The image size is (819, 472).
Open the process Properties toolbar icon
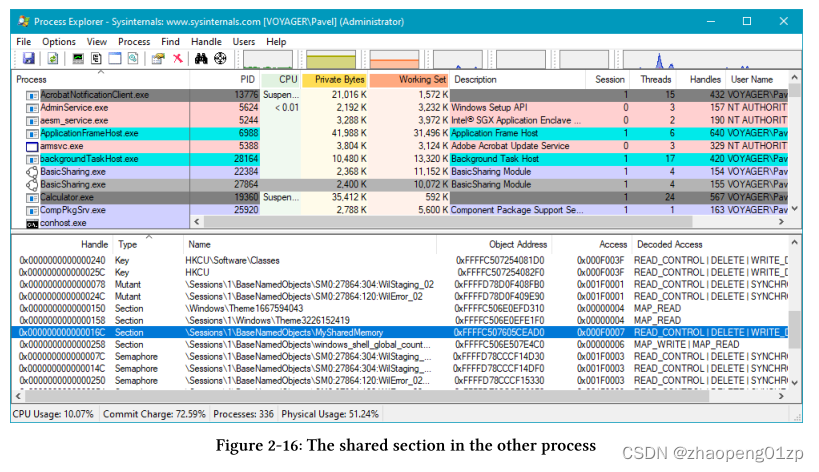pyautogui.click(x=158, y=58)
